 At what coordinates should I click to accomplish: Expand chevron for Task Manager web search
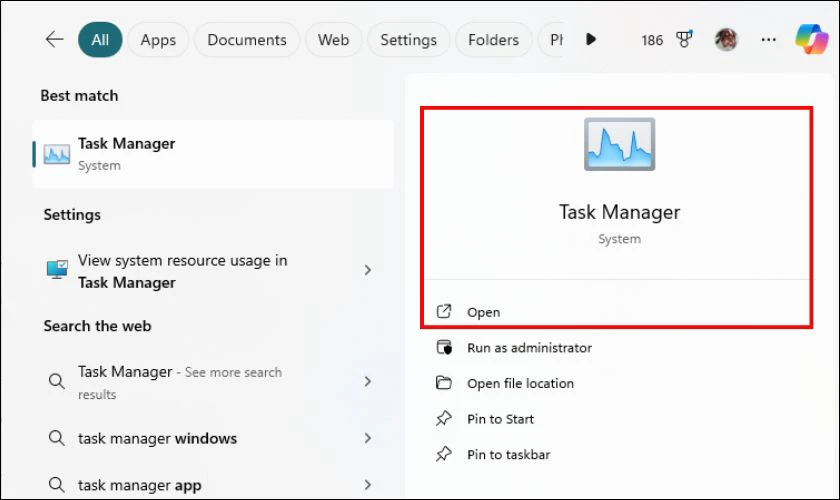point(368,381)
